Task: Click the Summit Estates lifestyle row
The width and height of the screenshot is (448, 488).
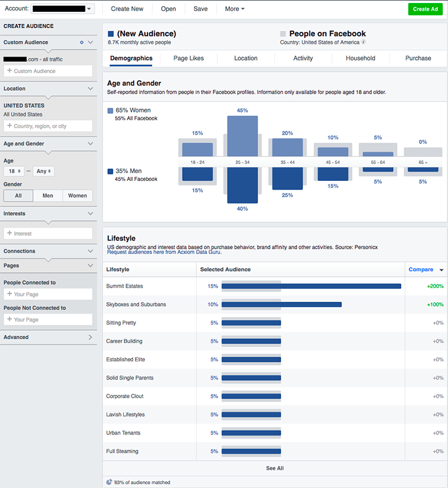Action: [275, 286]
